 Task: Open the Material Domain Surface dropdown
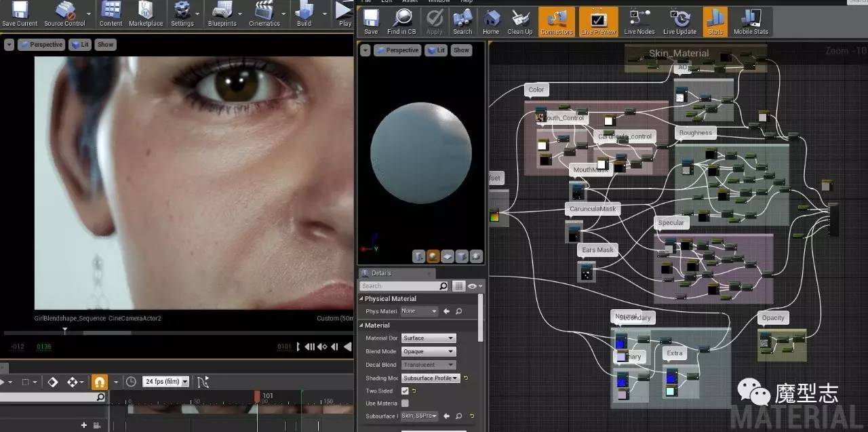click(x=428, y=338)
